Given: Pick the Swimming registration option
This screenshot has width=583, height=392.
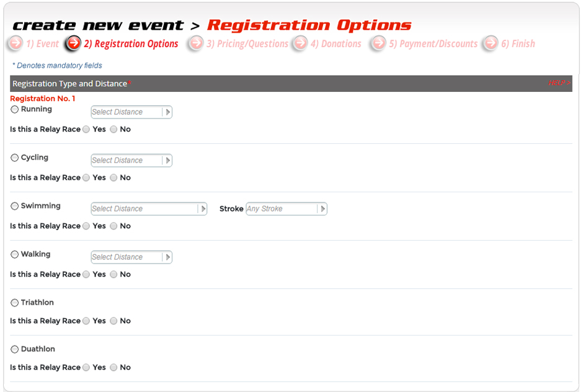Looking at the screenshot, I should (15, 207).
